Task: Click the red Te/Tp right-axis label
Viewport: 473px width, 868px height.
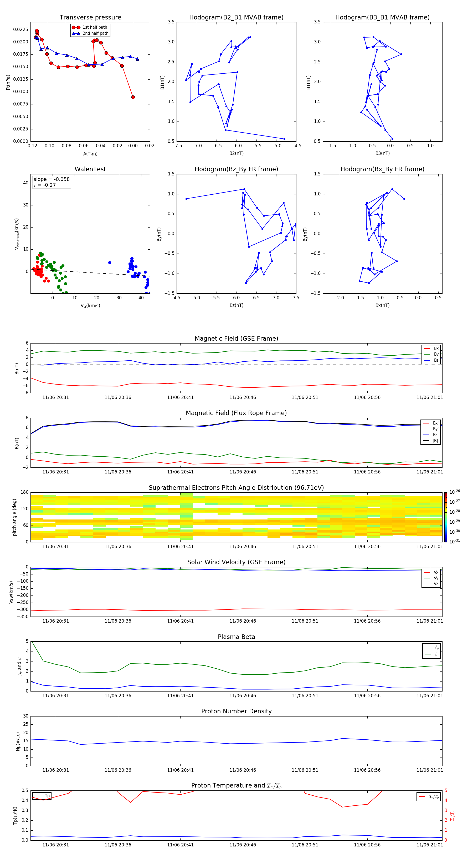Action: pyautogui.click(x=453, y=816)
